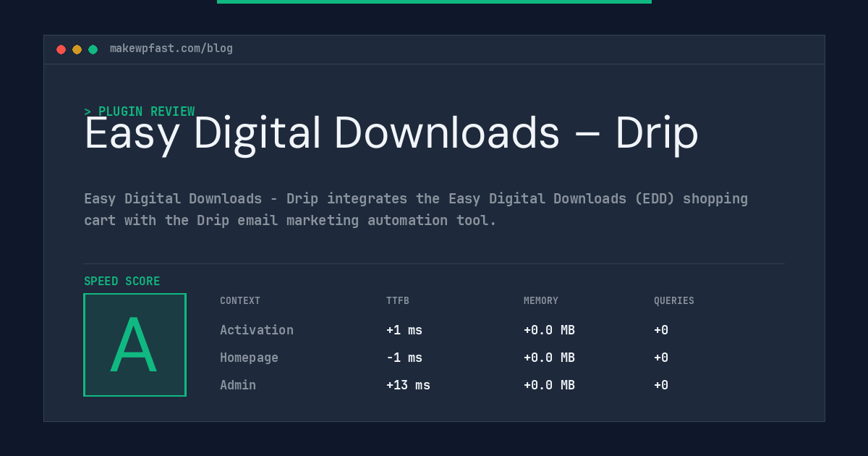Click the plugin description paragraph

click(x=416, y=209)
